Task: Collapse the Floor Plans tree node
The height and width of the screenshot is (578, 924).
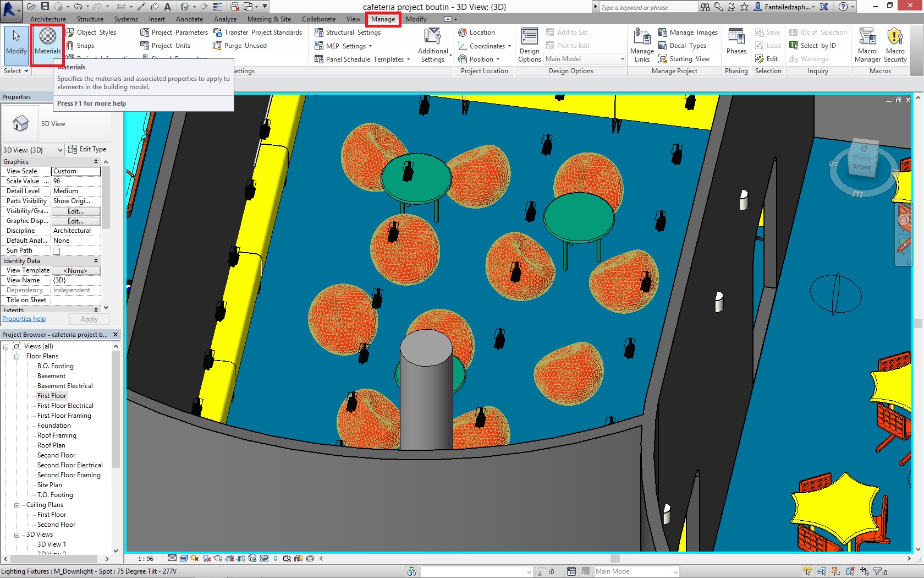Action: click(x=17, y=356)
